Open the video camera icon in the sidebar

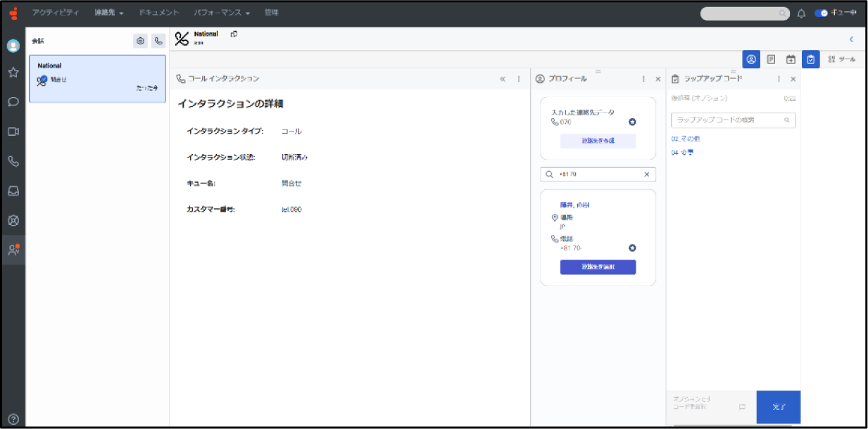13,132
